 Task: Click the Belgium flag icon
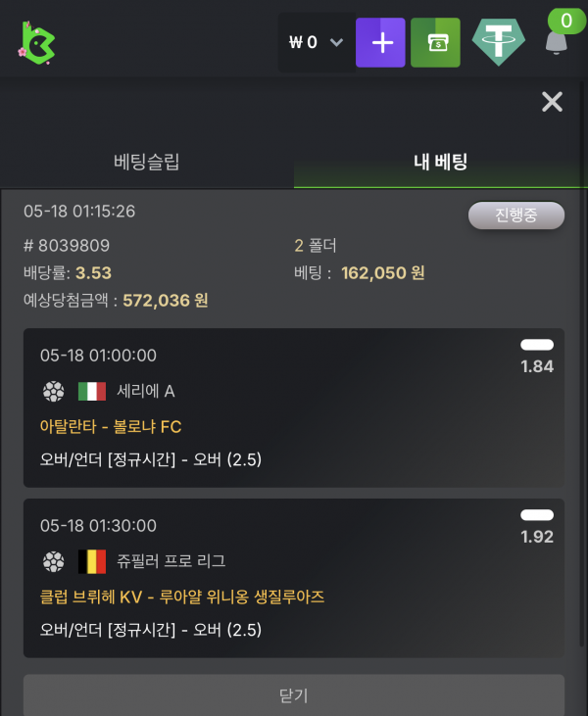92,561
